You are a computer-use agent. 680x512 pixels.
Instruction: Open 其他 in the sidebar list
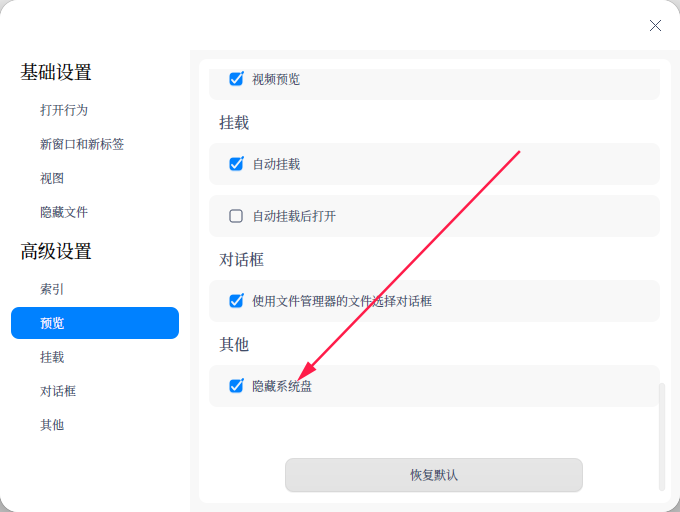point(52,425)
